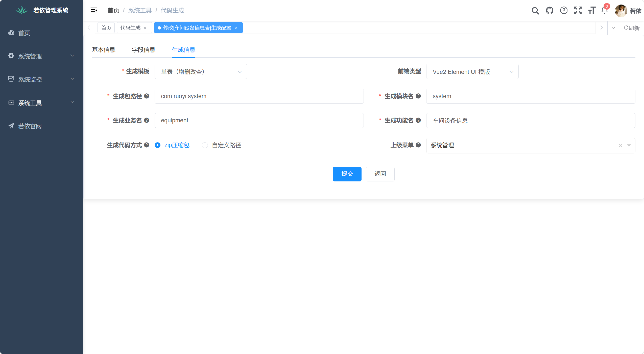Open the 生成模板 dropdown
The height and width of the screenshot is (354, 644).
coord(201,71)
